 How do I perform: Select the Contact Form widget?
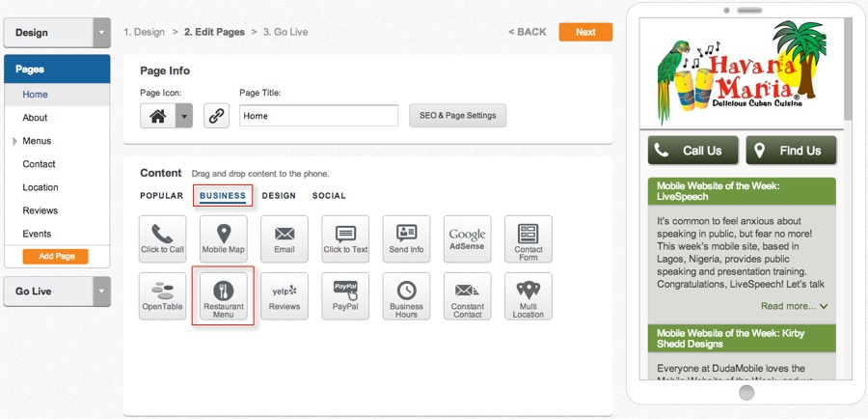coord(529,238)
